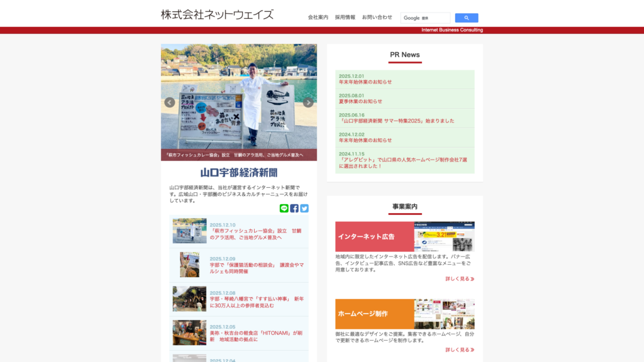The image size is (644, 362).
Task: Open the 2025.12.01 年末年始休業のお知らせ news
Action: tap(365, 82)
